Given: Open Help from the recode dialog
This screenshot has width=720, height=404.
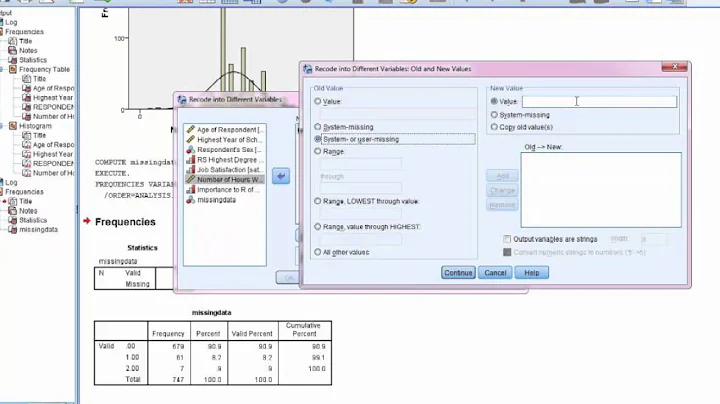Looking at the screenshot, I should pyautogui.click(x=532, y=273).
